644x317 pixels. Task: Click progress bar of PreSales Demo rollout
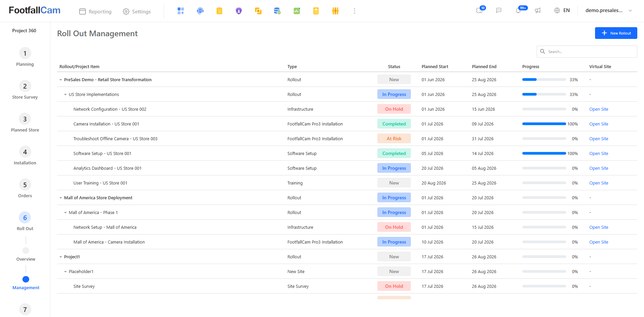point(544,80)
